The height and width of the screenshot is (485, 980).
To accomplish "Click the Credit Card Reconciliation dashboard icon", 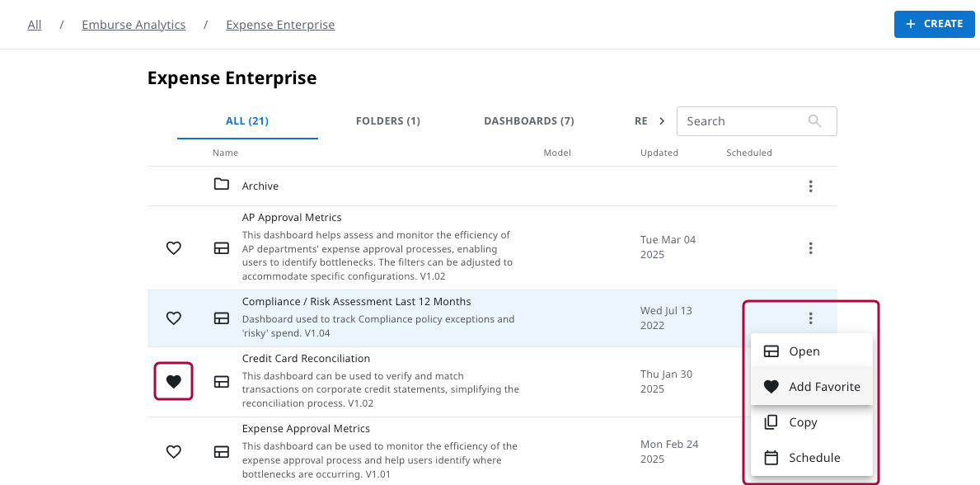I will [221, 382].
